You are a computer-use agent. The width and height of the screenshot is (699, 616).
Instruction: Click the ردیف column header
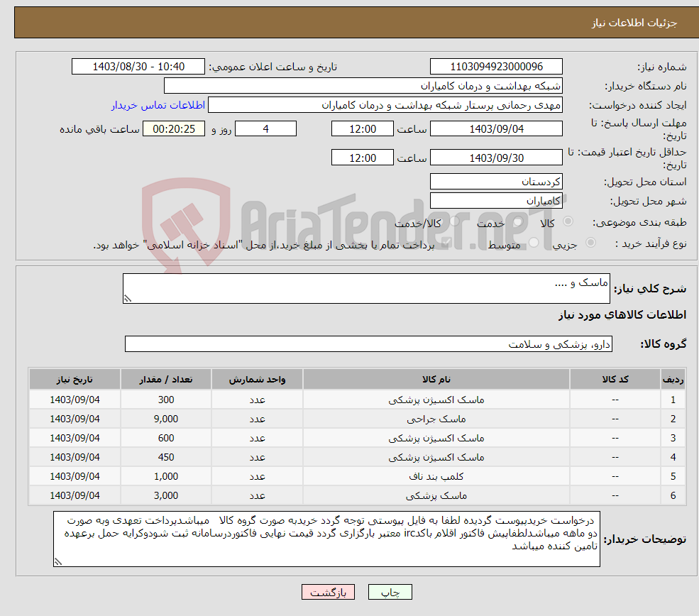click(673, 379)
